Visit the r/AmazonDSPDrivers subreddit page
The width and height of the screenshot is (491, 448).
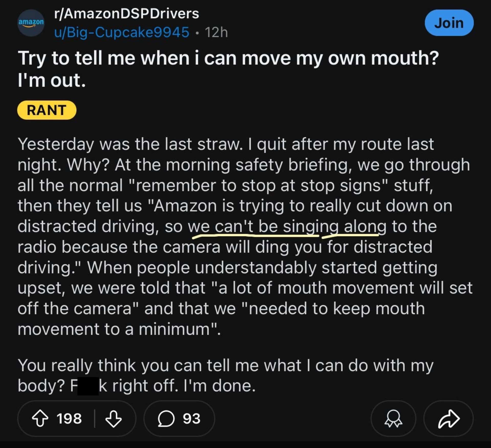coord(126,14)
